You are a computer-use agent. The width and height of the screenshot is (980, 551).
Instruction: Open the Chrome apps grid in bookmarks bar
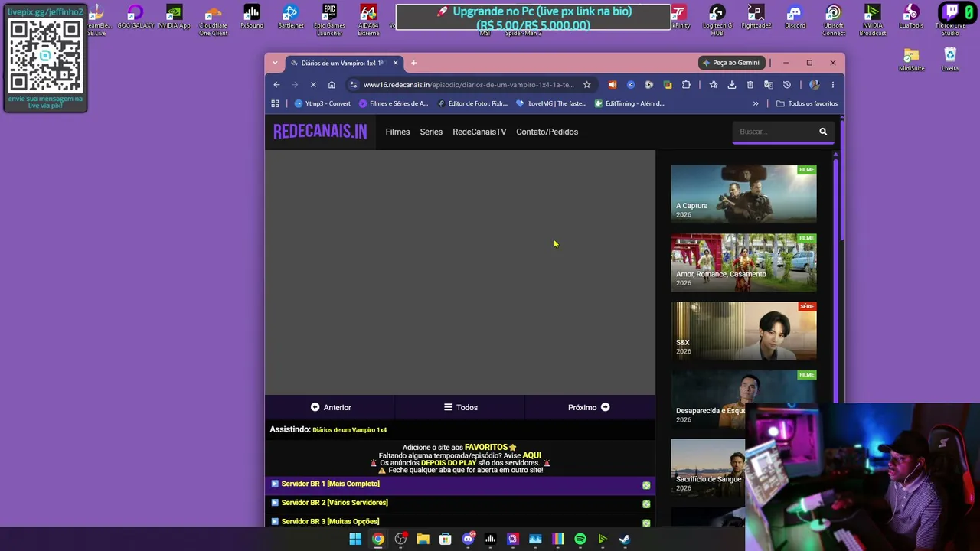click(x=275, y=103)
